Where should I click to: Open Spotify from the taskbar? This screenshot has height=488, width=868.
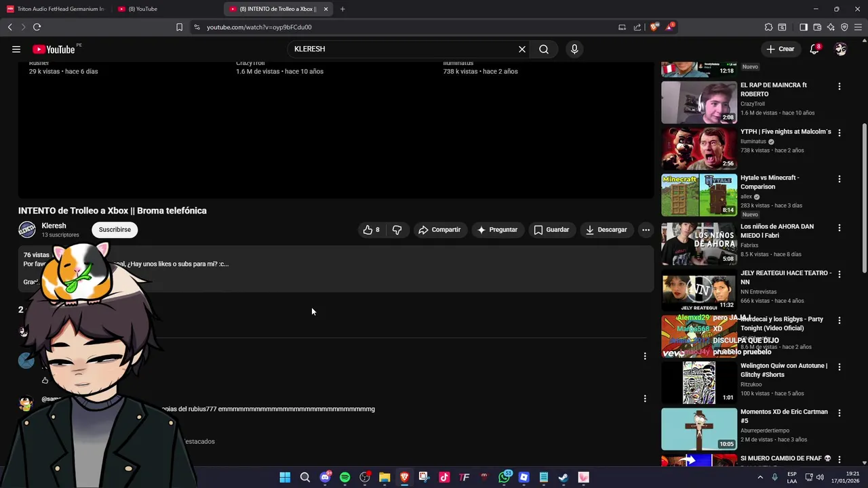[344, 477]
